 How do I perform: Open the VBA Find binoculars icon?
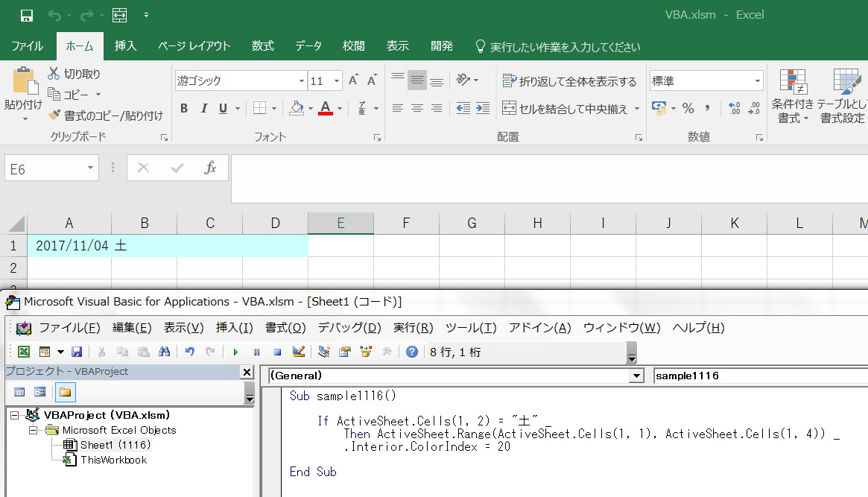[165, 352]
